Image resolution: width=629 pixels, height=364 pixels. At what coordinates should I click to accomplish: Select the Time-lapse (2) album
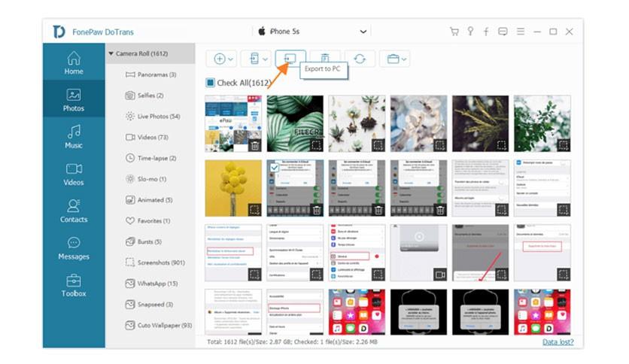tap(150, 158)
